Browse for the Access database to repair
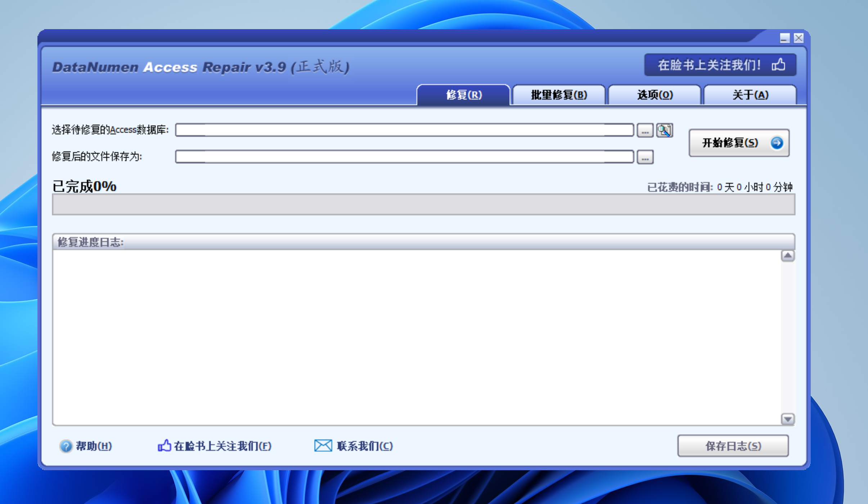 [x=645, y=131]
